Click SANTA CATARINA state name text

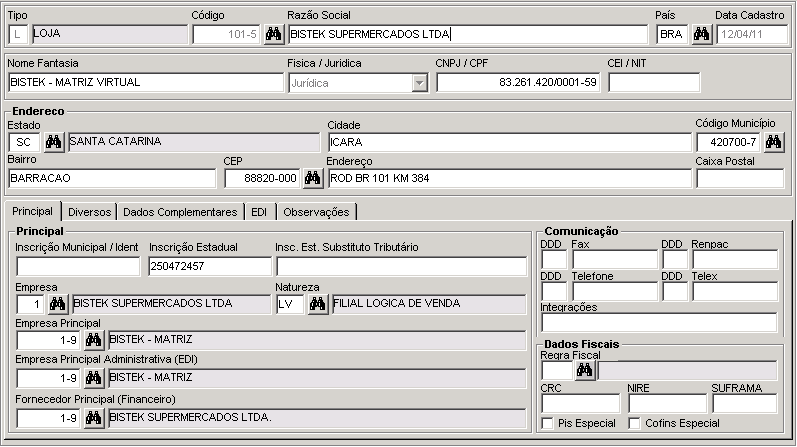(115, 141)
